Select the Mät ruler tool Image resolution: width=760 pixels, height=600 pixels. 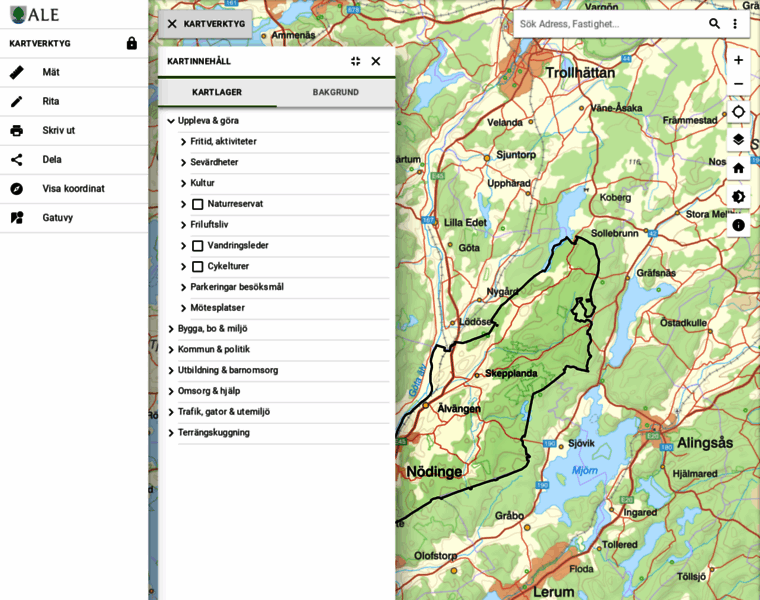click(x=74, y=72)
